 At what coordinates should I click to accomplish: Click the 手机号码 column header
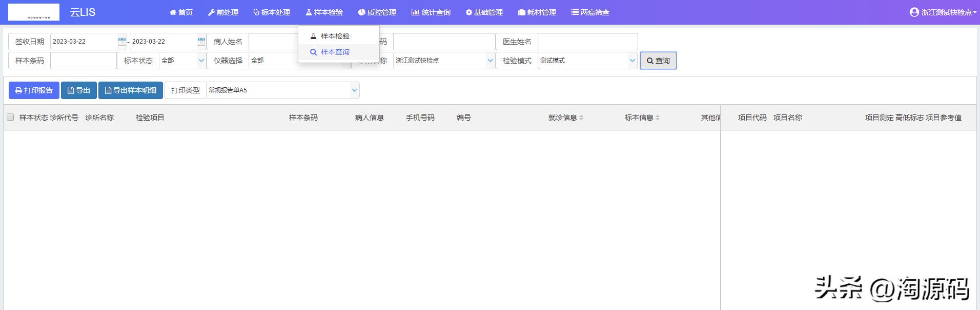pyautogui.click(x=420, y=118)
